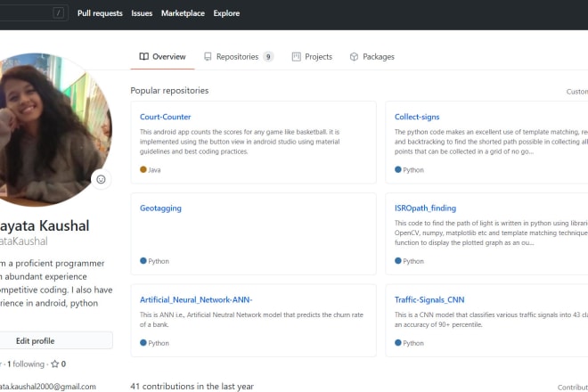Click the Court-Counter description text
The image size is (588, 392).
240,142
